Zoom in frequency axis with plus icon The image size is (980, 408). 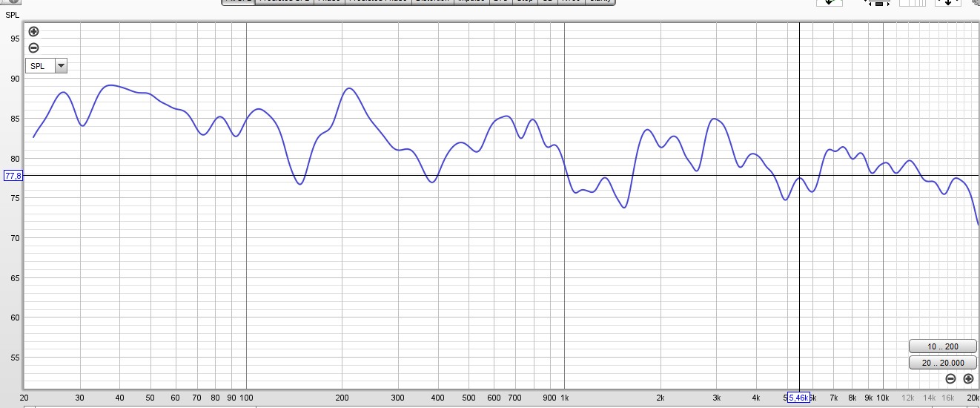968,379
